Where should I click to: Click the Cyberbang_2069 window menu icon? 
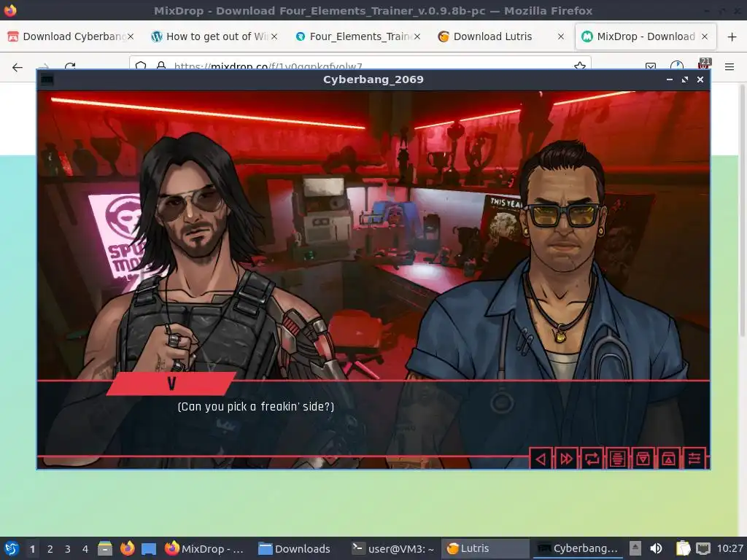(x=47, y=79)
